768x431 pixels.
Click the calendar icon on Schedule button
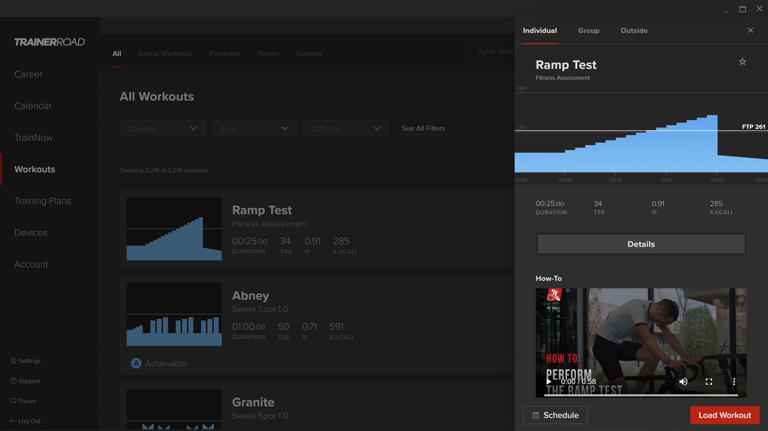point(536,415)
